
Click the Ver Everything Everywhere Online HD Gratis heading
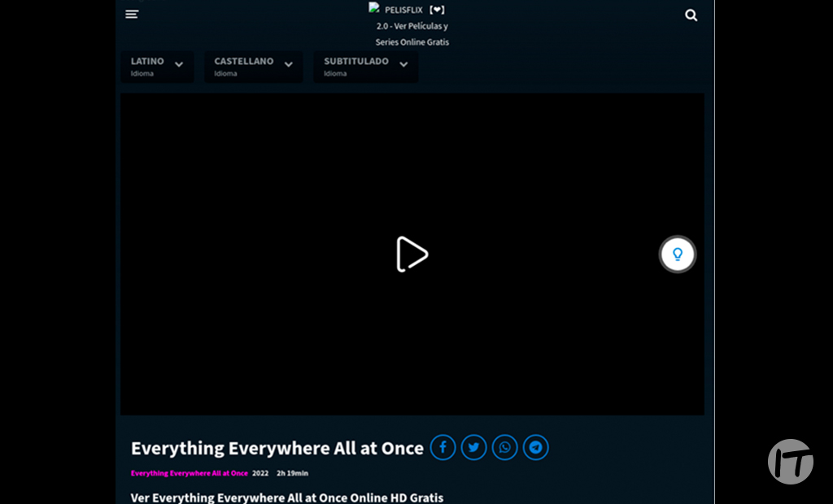point(287,497)
